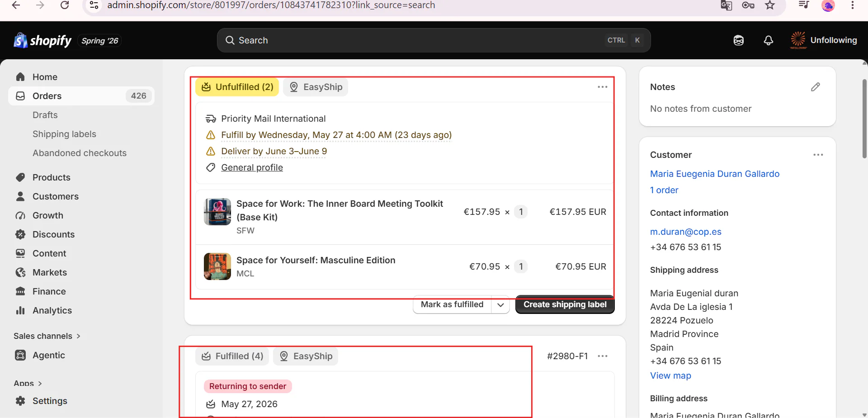868x418 pixels.
Task: Open the Customer card three-dot menu
Action: click(x=818, y=155)
